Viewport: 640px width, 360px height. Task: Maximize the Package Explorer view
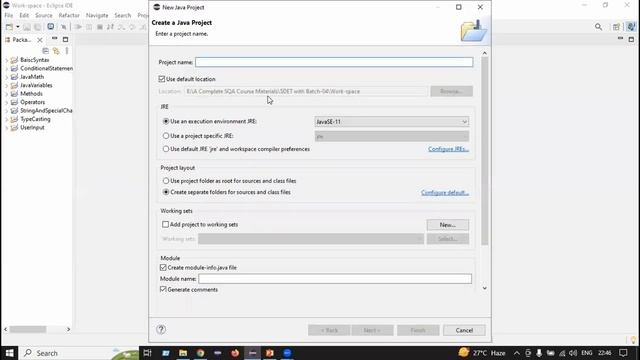[65, 39]
